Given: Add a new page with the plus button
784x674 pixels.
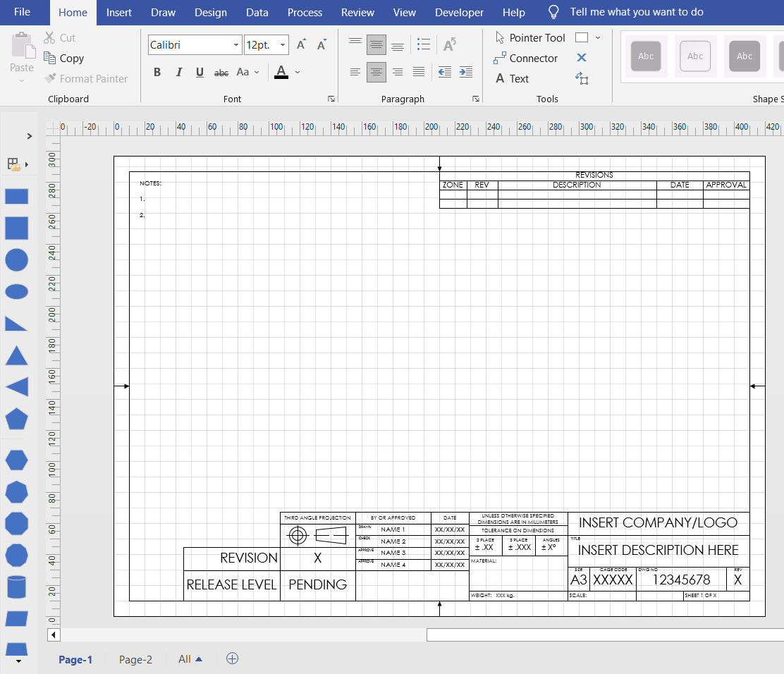Looking at the screenshot, I should pos(232,658).
